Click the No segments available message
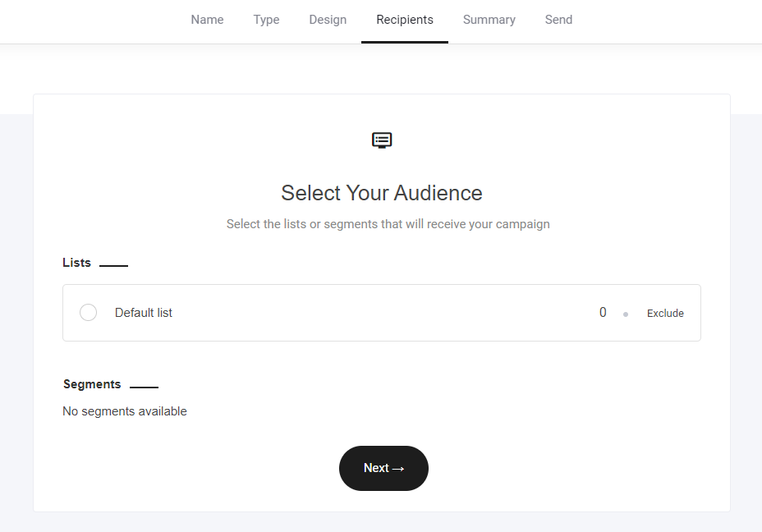 pos(125,411)
